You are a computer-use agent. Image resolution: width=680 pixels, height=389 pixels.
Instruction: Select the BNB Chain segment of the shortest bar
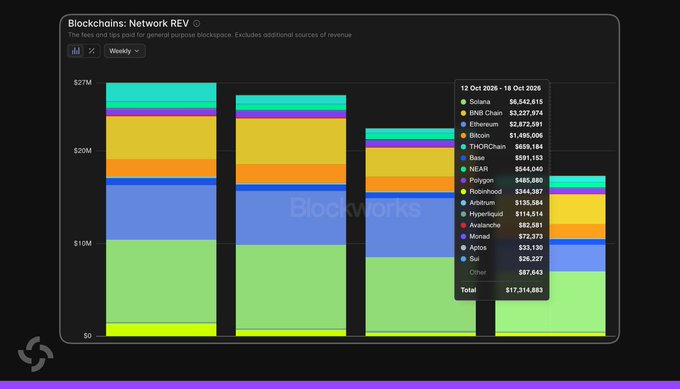577,209
